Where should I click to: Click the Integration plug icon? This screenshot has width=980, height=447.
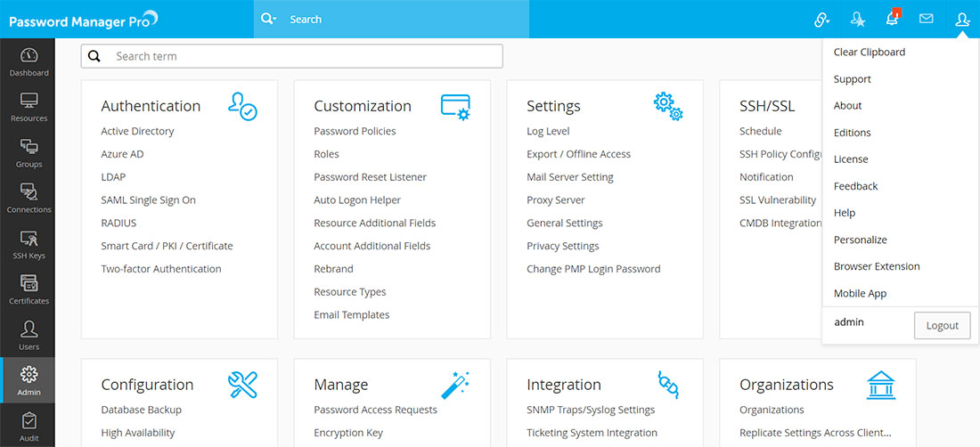click(x=668, y=385)
